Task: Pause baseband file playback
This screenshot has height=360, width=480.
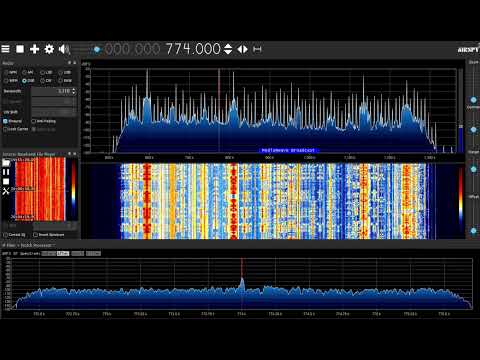Action: pyautogui.click(x=6, y=172)
